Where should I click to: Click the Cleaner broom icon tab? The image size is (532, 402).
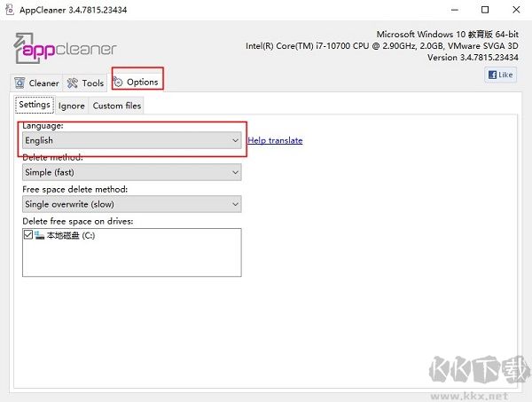[x=37, y=83]
